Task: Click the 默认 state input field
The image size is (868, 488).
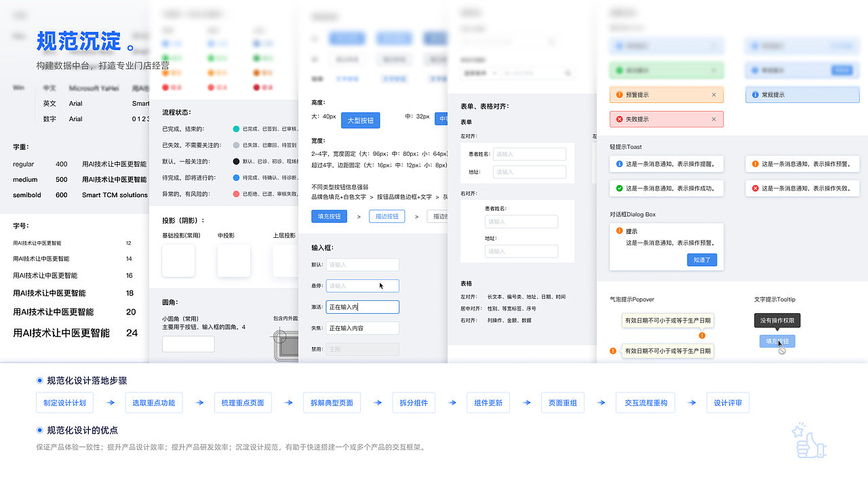Action: click(362, 265)
